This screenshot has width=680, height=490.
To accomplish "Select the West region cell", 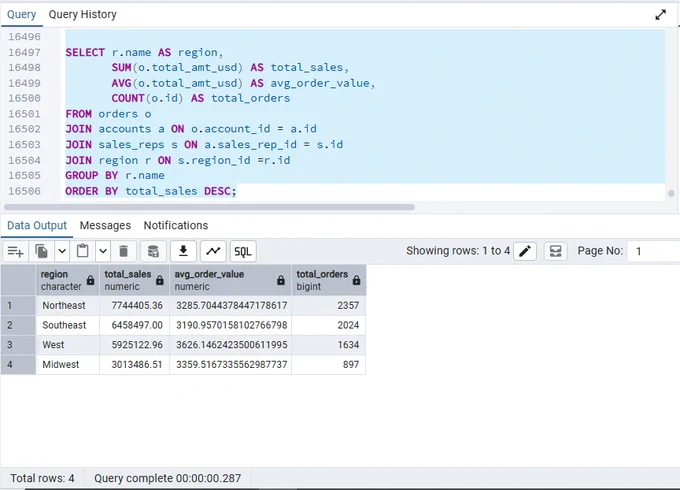I will point(67,345).
